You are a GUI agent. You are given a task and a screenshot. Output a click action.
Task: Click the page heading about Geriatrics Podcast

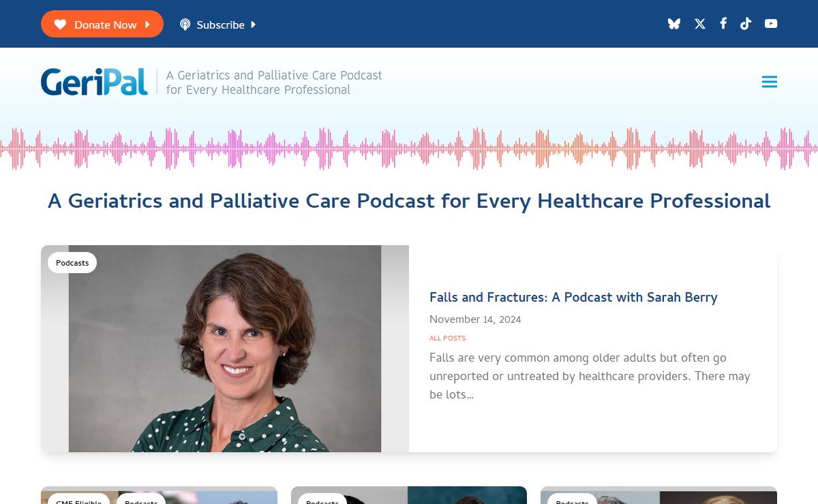pos(409,202)
